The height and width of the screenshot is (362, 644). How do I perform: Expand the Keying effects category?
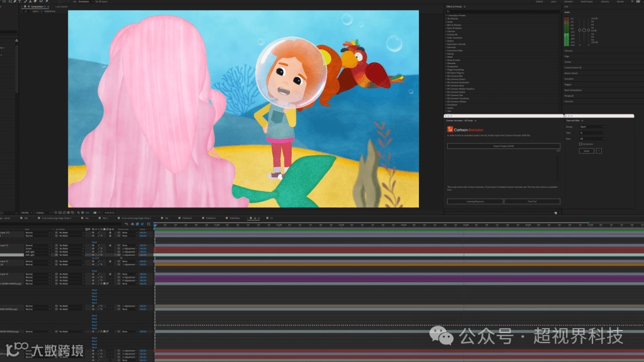click(x=446, y=54)
